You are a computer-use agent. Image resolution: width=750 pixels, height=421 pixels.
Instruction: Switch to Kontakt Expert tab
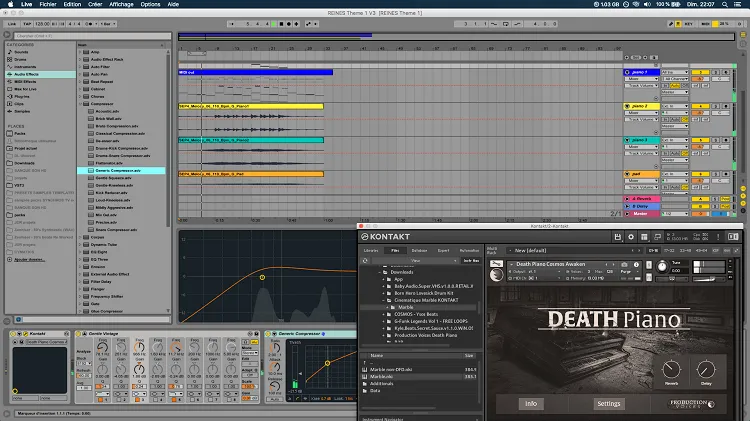click(x=443, y=251)
